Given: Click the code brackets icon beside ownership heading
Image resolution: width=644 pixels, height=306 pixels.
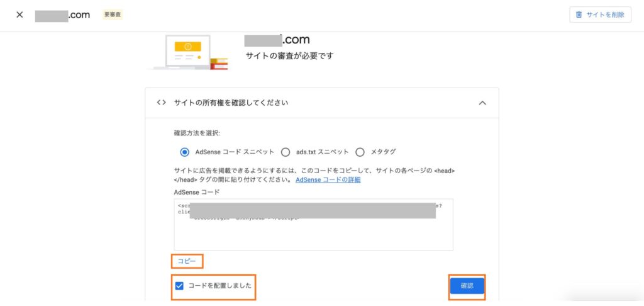Looking at the screenshot, I should [x=161, y=103].
